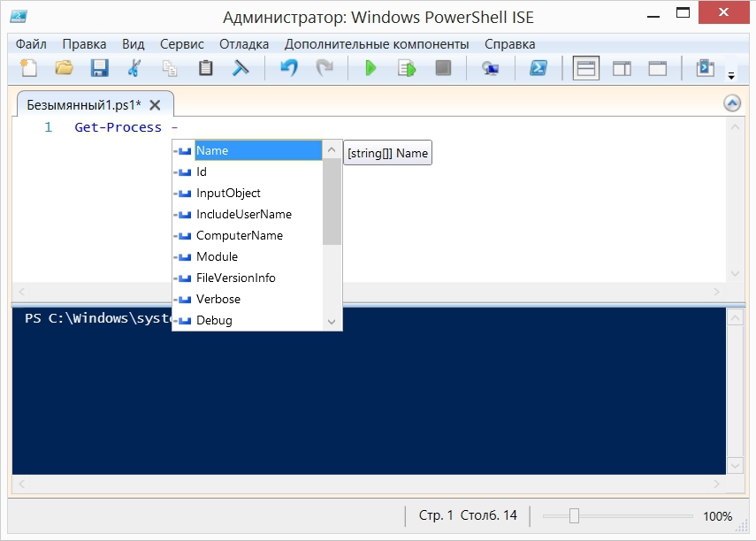
Task: Create a new script file
Action: pyautogui.click(x=29, y=68)
